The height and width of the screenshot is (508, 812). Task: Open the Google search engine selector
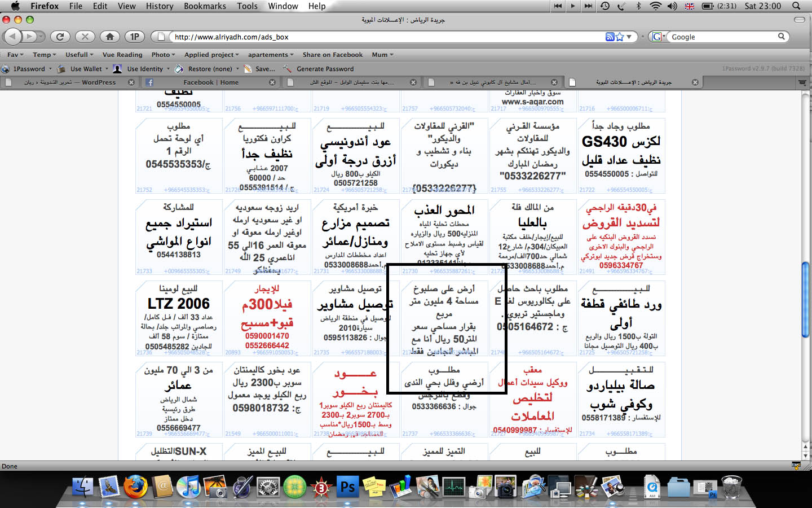(659, 37)
